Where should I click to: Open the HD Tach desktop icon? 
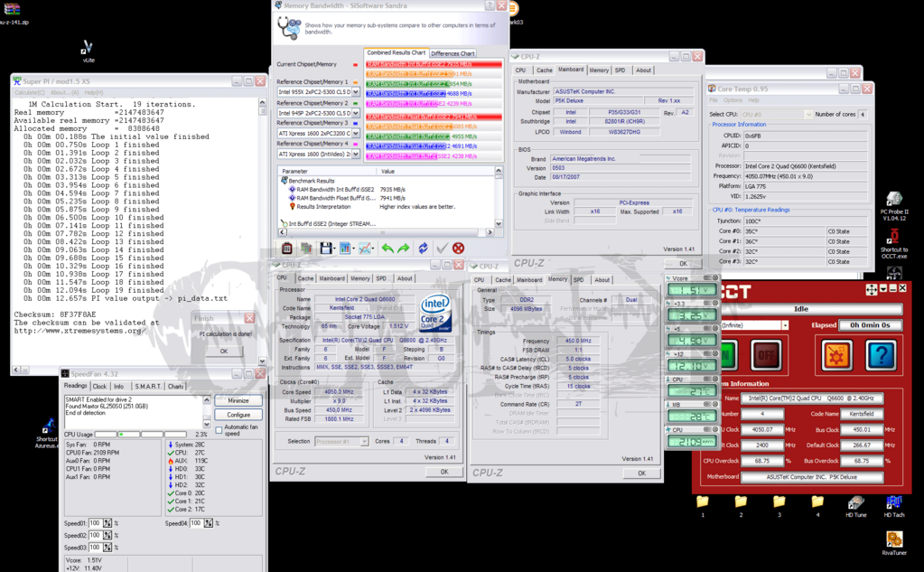click(894, 507)
